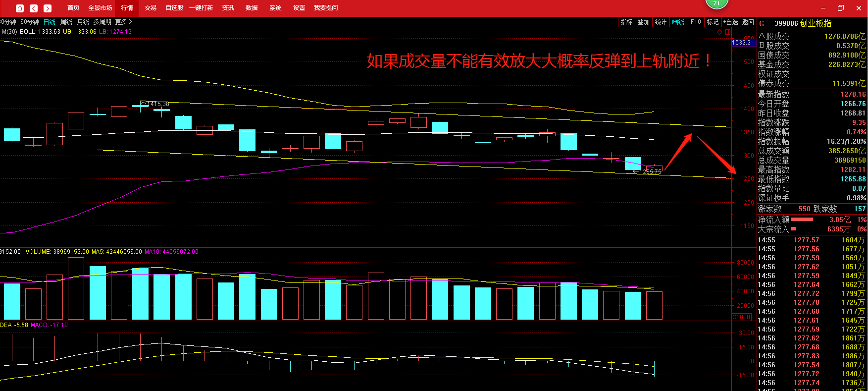Click the UB: 1393.06 value
Viewport: 868px width, 391px height.
[80, 32]
